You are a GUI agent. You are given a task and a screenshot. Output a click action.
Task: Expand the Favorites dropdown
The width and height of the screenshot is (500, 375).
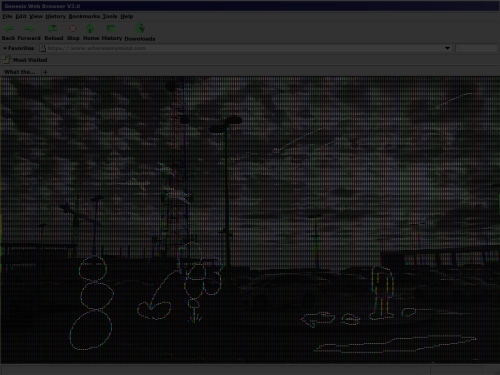(19, 48)
